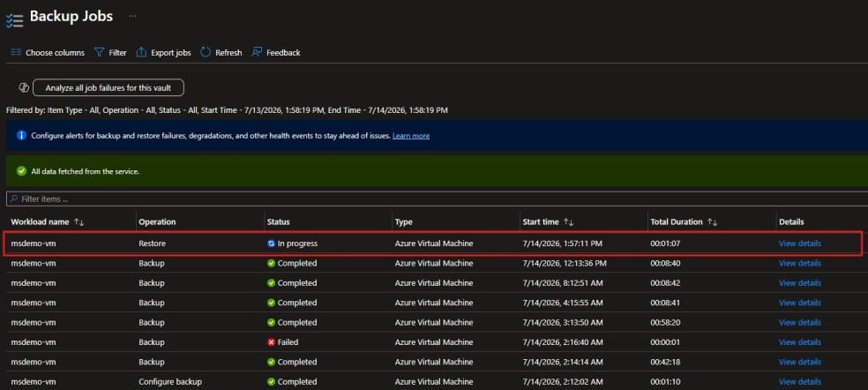Sort by Total Duration column arrows
868x390 pixels.
point(713,222)
